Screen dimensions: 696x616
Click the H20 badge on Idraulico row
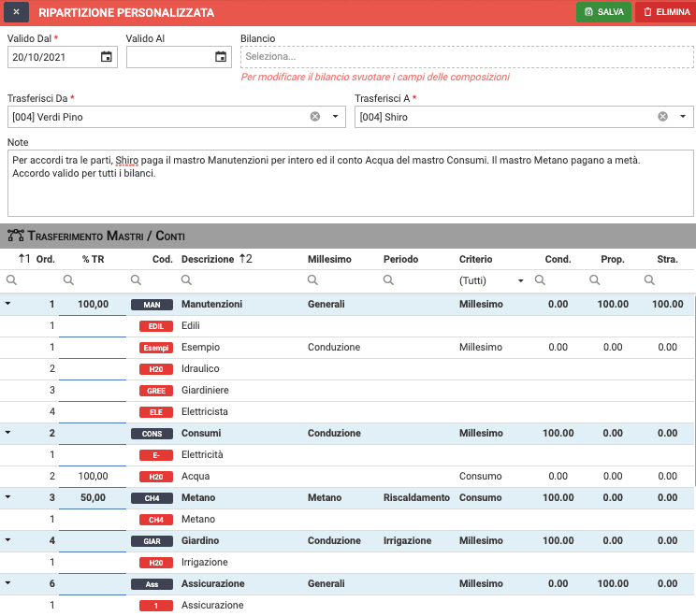[156, 369]
